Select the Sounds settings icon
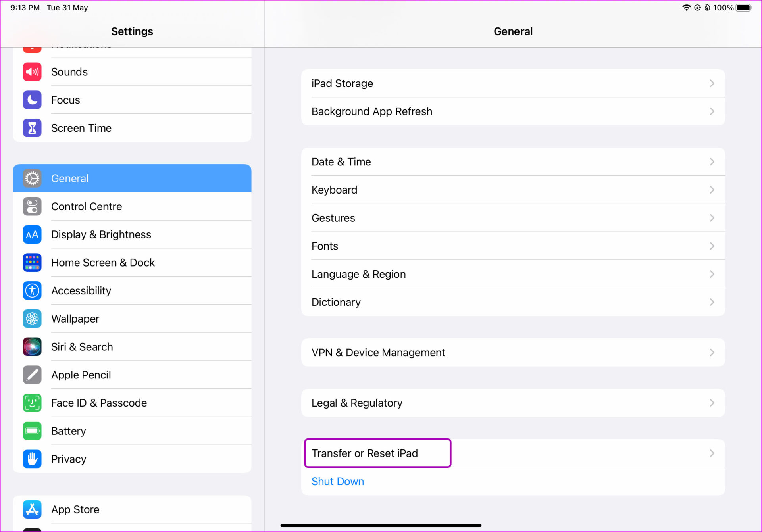The width and height of the screenshot is (762, 532). (32, 72)
